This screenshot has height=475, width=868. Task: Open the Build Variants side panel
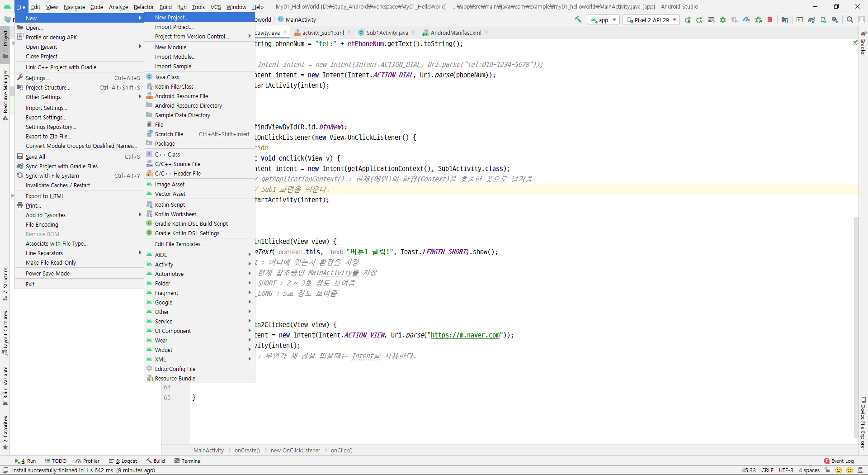tap(5, 386)
